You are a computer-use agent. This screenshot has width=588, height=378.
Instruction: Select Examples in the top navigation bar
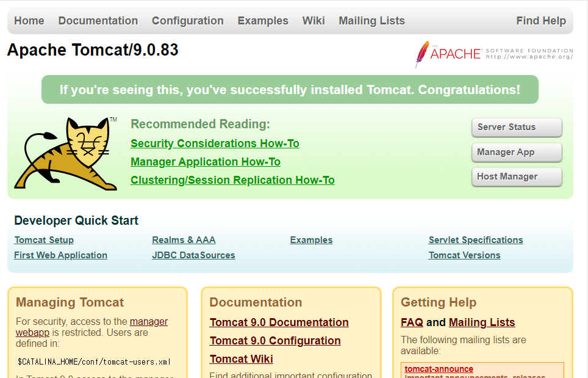click(x=263, y=21)
